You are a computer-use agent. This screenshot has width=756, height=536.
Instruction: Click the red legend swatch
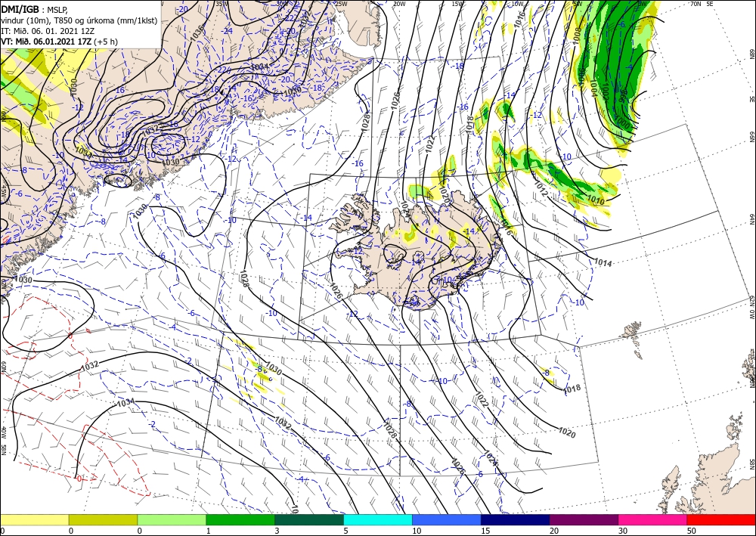pos(721,519)
